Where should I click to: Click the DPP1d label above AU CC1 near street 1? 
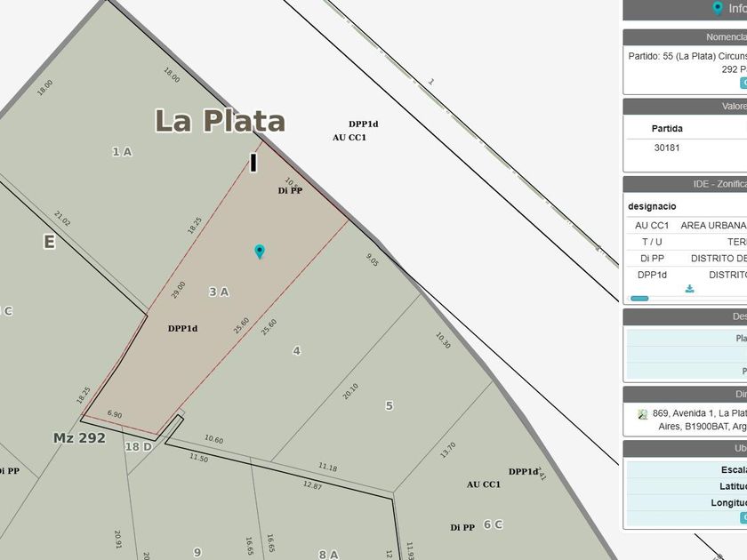(x=364, y=124)
